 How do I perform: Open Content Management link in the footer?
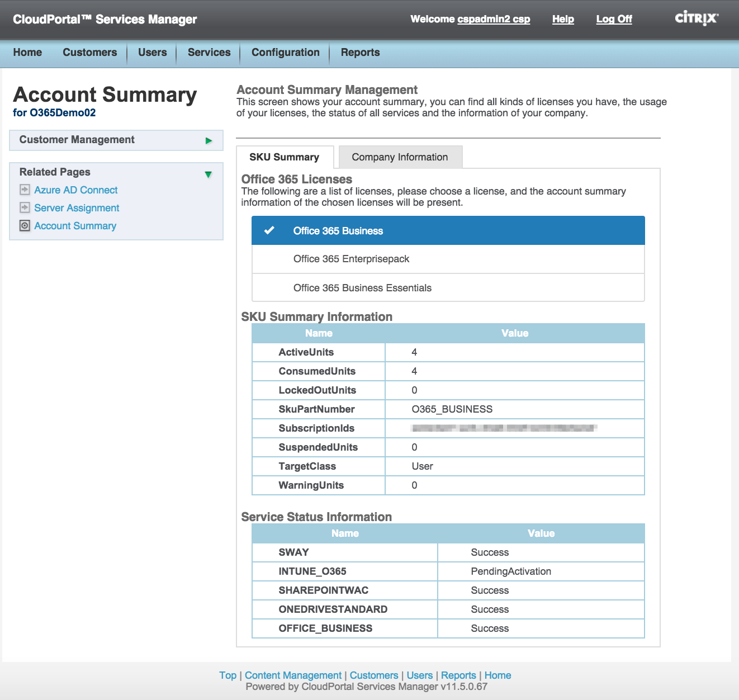293,675
